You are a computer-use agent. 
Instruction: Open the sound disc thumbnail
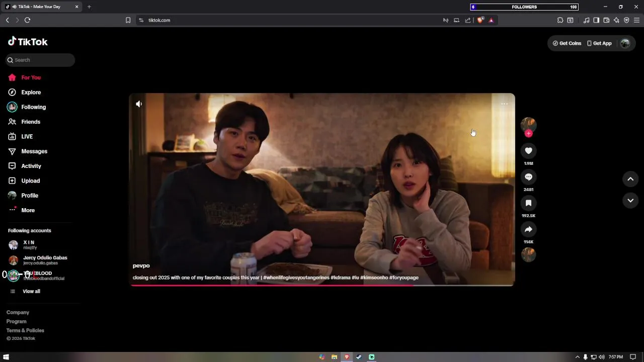pos(528,255)
